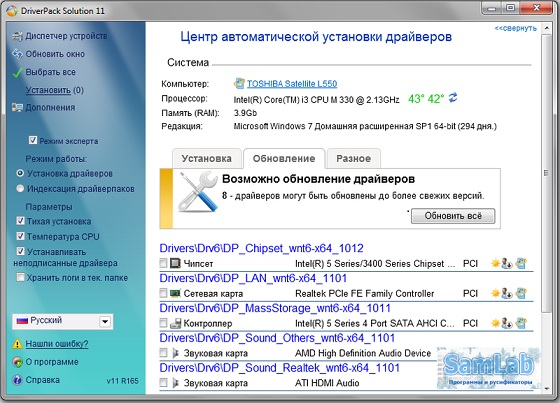Toggle the Тихая установка checkbox
This screenshot has height=403, width=560.
point(20,221)
